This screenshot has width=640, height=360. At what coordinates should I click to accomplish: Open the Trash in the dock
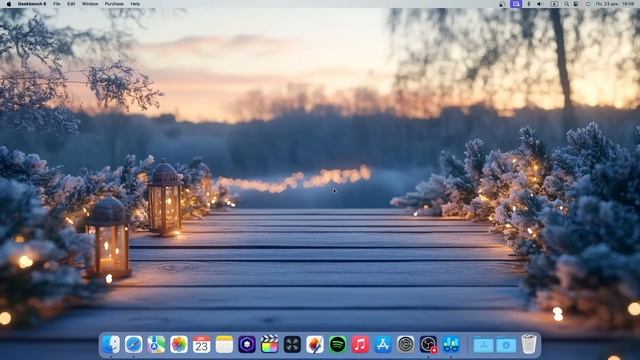(529, 344)
